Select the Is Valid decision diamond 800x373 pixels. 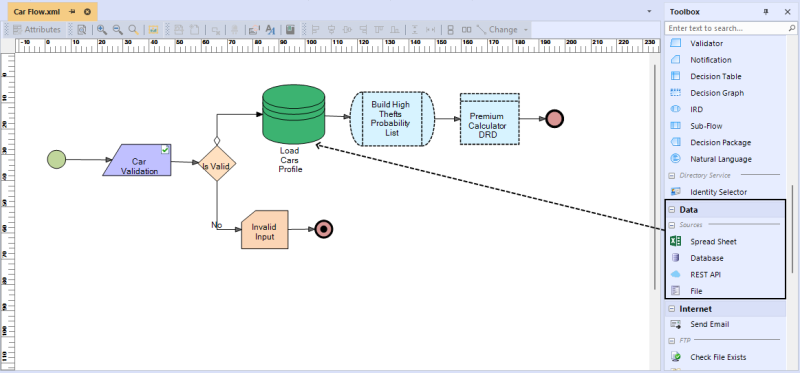tap(217, 163)
